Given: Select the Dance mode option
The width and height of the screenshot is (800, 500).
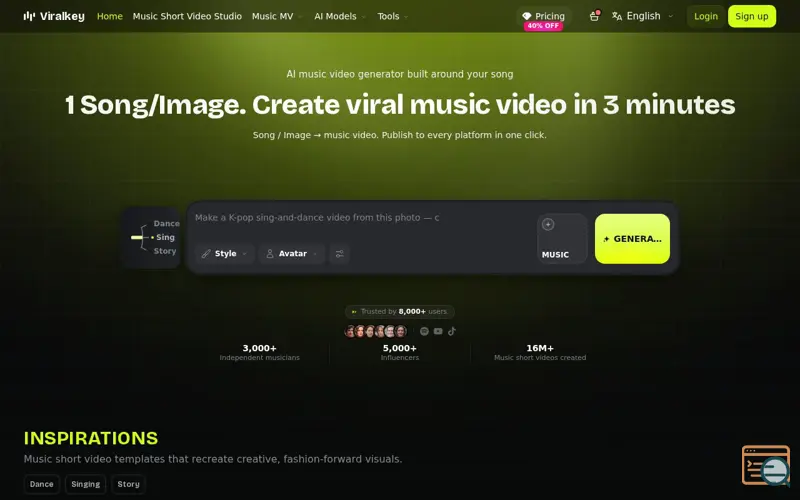Looking at the screenshot, I should [x=166, y=223].
